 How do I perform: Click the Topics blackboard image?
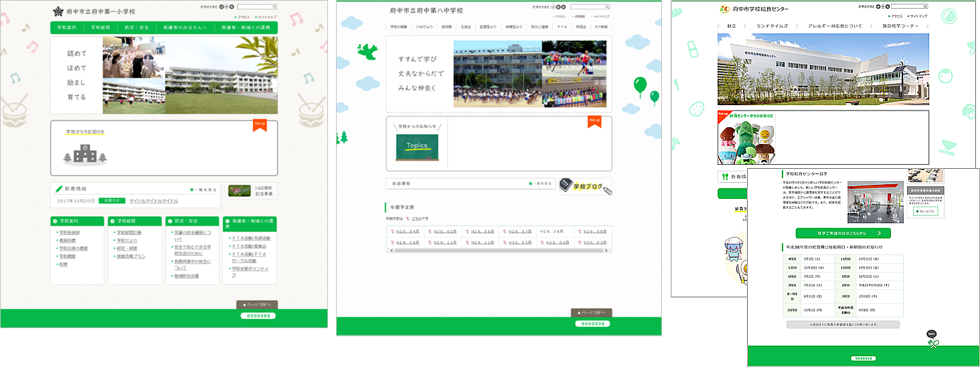tap(417, 147)
